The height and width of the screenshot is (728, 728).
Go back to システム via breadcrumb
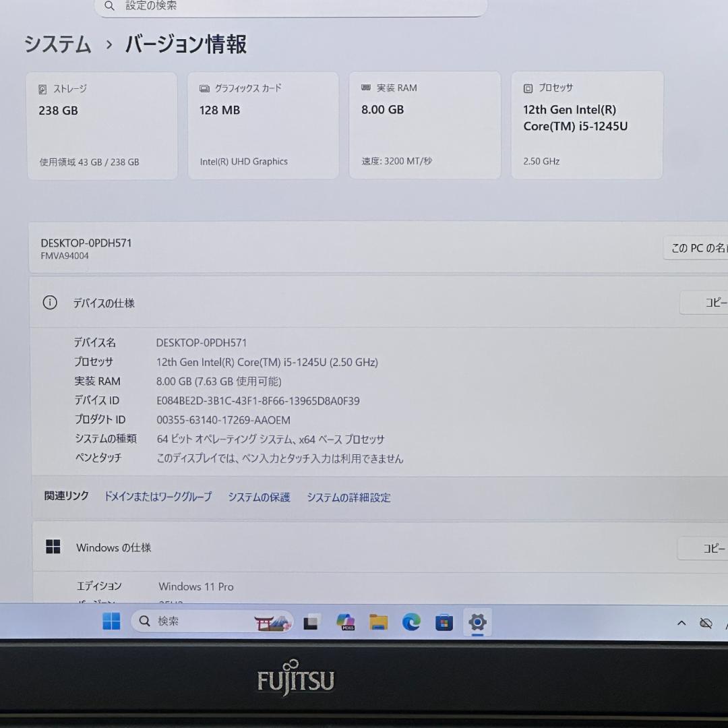57,45
